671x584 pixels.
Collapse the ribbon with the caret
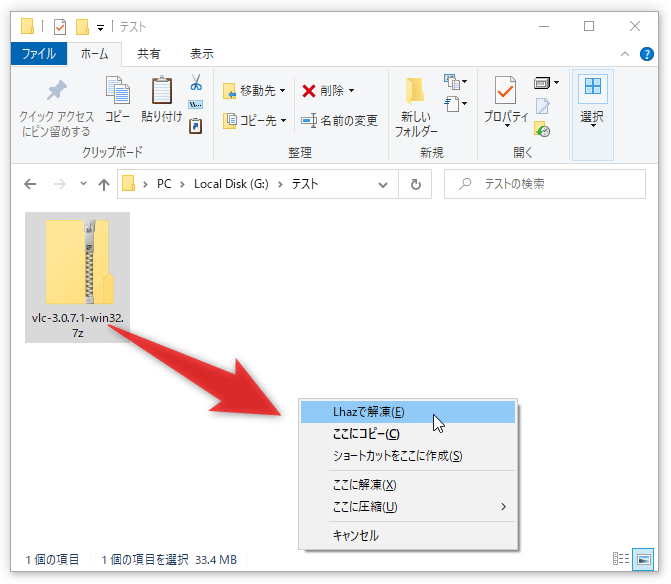pos(625,54)
